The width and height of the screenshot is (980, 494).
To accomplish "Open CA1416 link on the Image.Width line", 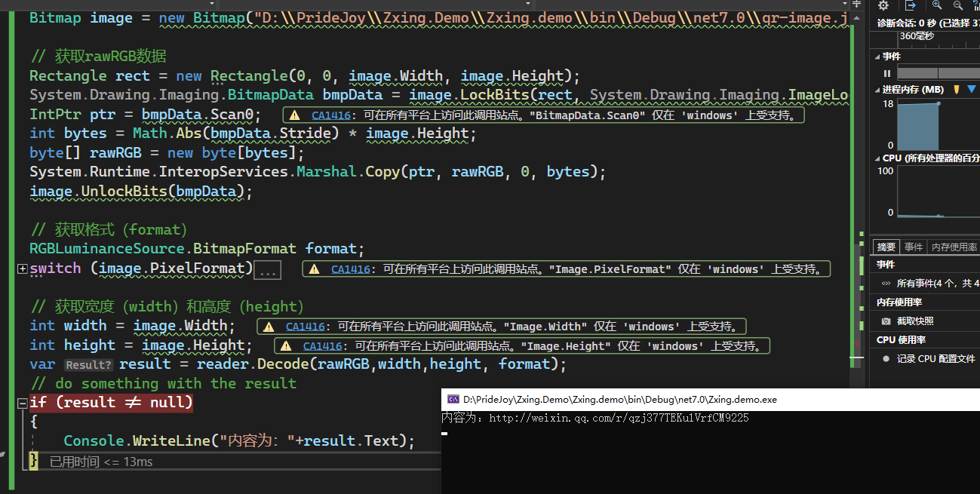I will (x=306, y=327).
